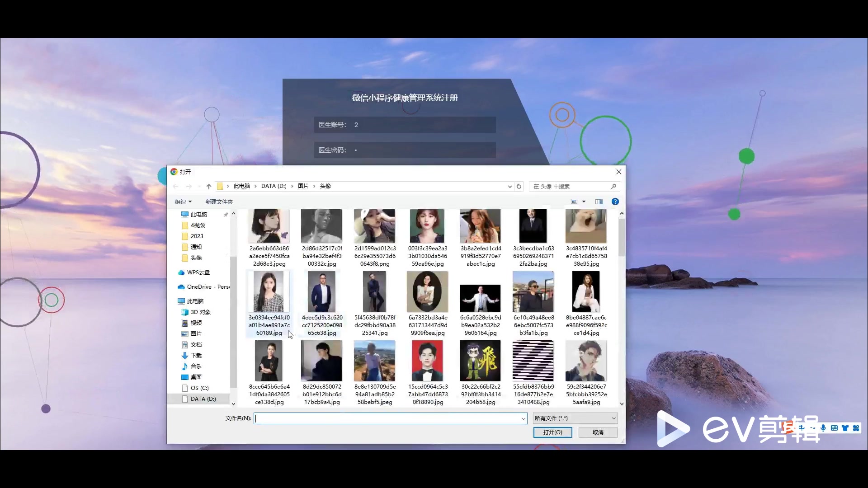The height and width of the screenshot is (488, 868).
Task: Select image 3b8a2efed1cd4...abec1c.jpg
Action: (481, 238)
